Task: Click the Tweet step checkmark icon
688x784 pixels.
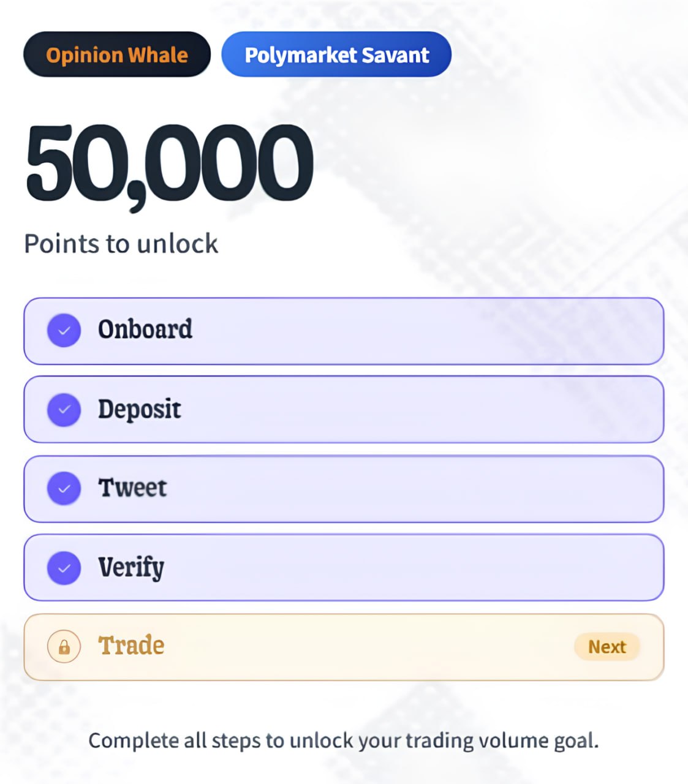Action: (x=64, y=489)
